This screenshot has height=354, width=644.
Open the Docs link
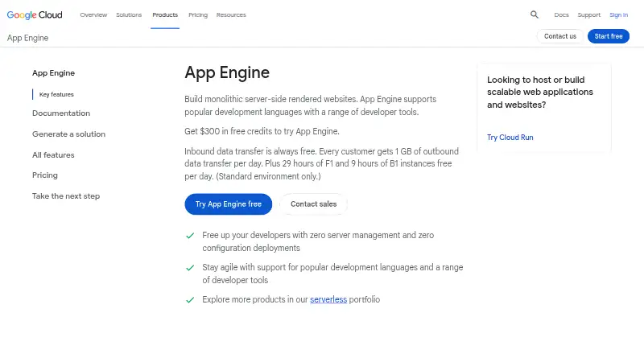(x=561, y=14)
